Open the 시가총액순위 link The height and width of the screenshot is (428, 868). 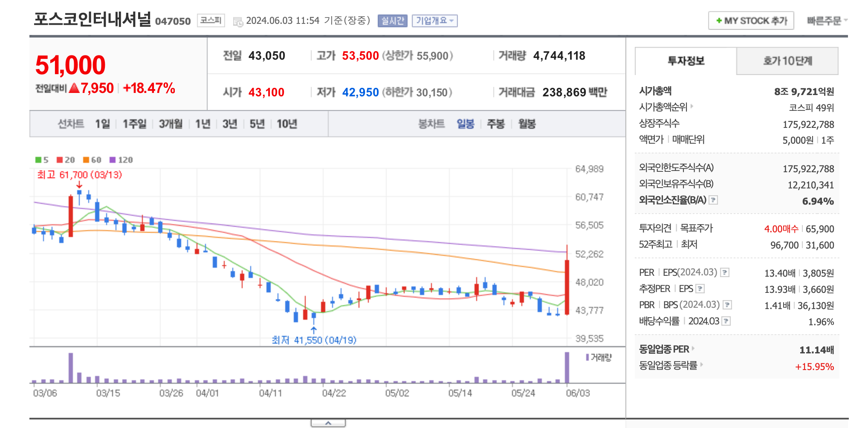tap(663, 107)
